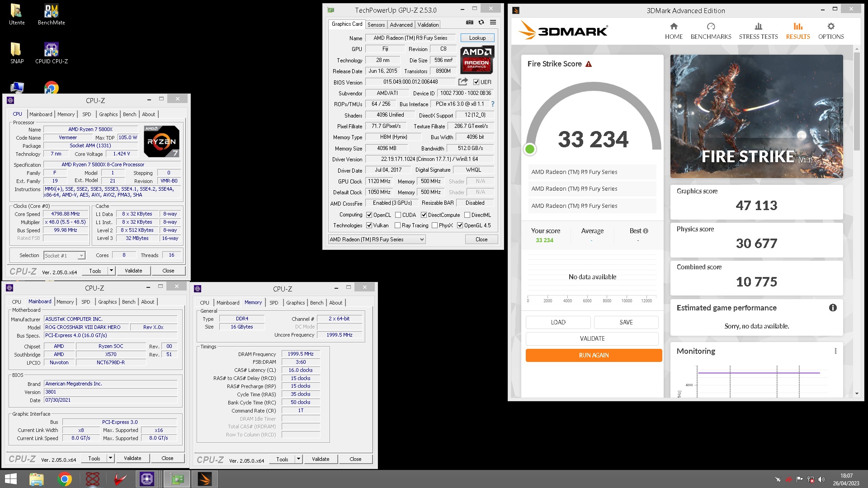Click the GPU-Z taskbar icon
The width and height of the screenshot is (868, 488).
177,479
